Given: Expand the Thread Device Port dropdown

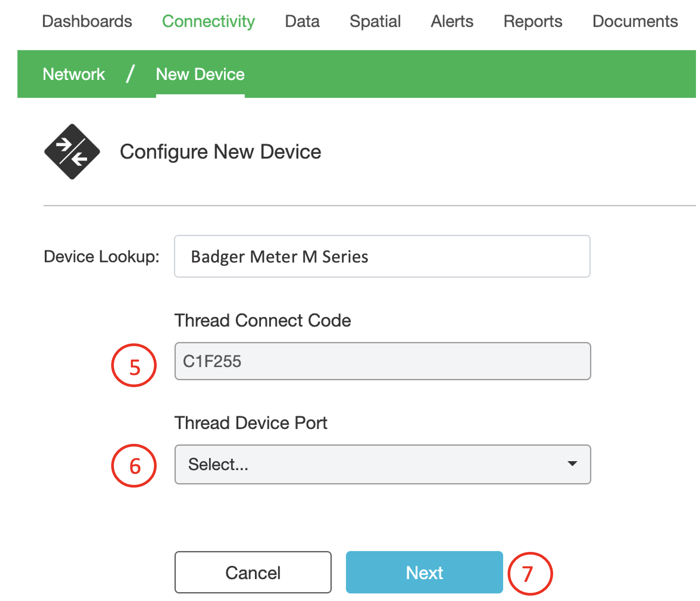Looking at the screenshot, I should pyautogui.click(x=383, y=464).
